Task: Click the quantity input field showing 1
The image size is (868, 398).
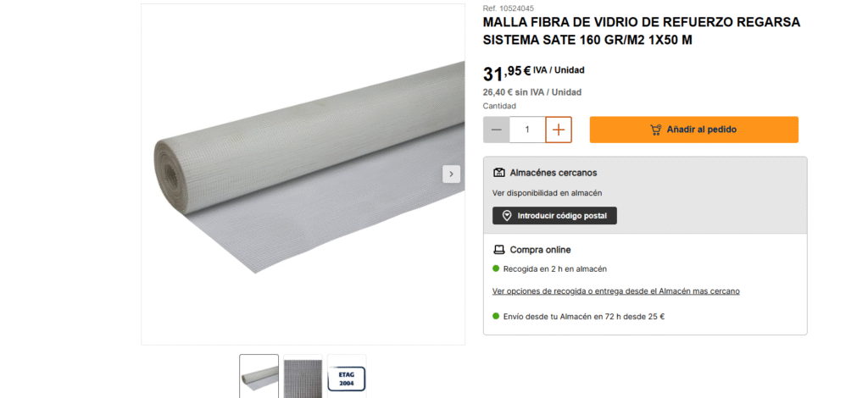Action: click(527, 130)
